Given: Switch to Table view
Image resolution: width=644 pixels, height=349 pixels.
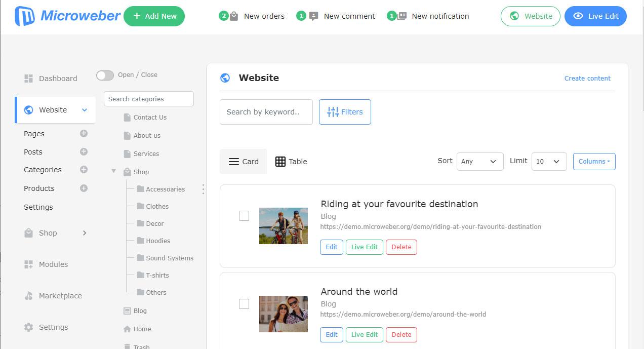Looking at the screenshot, I should point(291,162).
